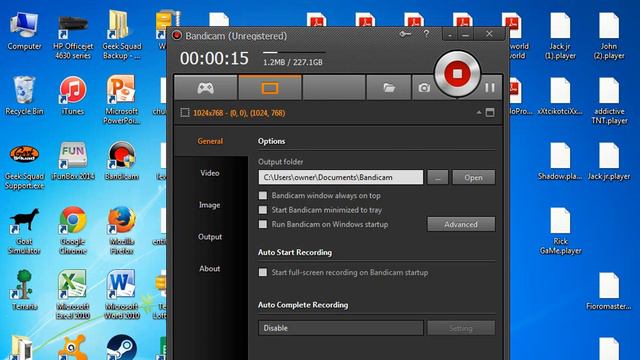This screenshot has height=360, width=640.
Task: Open Geek Squad Backup folder
Action: (122, 36)
